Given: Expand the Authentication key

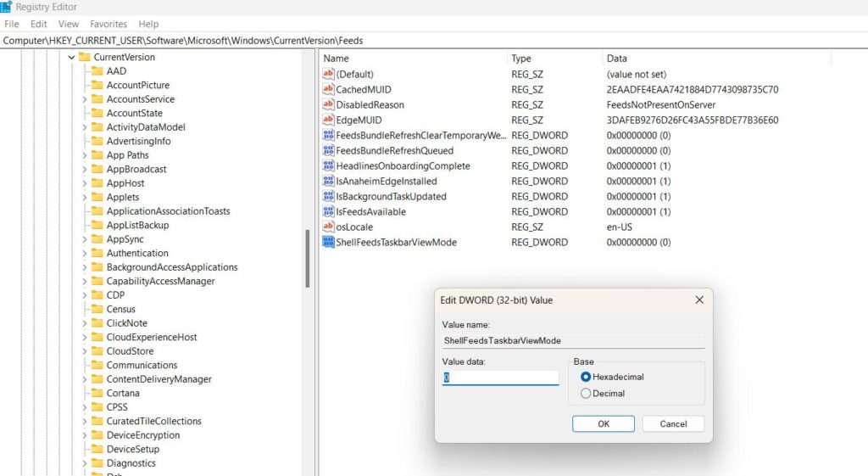Looking at the screenshot, I should 84,254.
